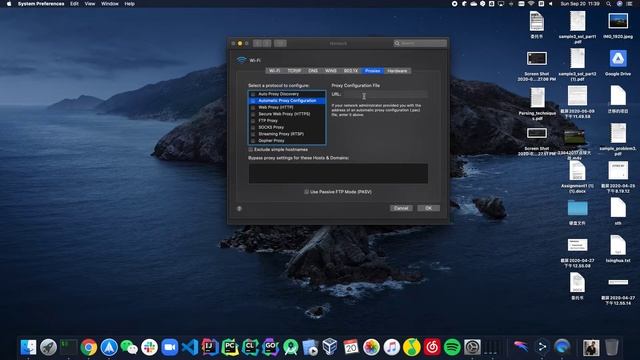
Task: Click the date and time in menu bar
Action: [580, 4]
